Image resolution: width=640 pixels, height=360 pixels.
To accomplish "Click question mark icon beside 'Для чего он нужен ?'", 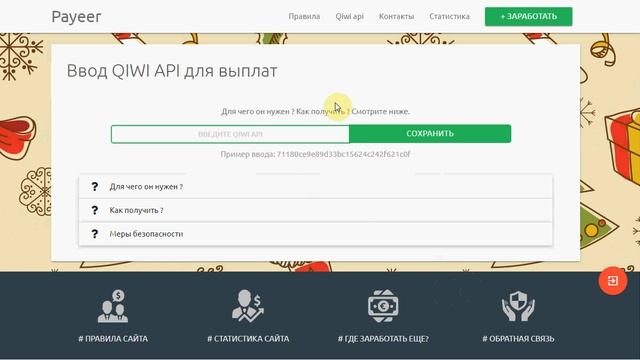I will click(95, 187).
